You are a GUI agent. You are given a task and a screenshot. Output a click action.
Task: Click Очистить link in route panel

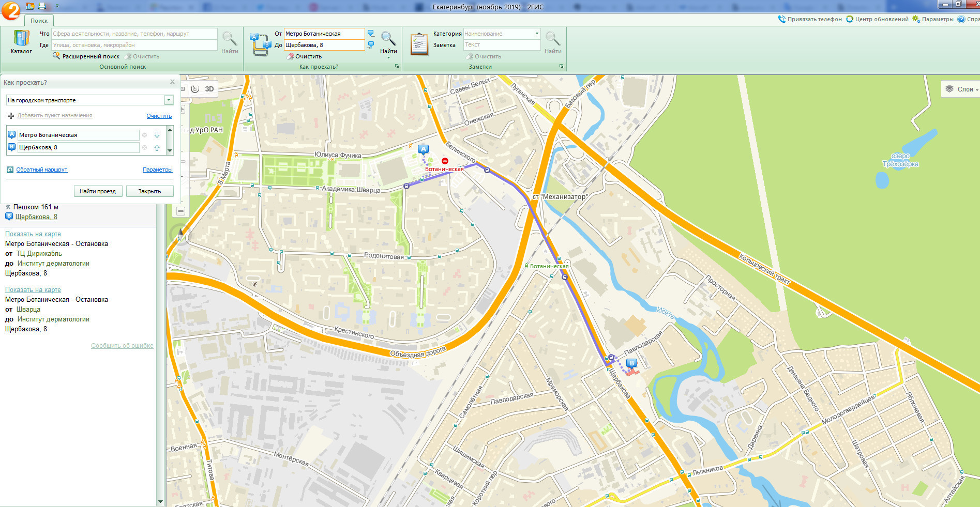coord(159,116)
